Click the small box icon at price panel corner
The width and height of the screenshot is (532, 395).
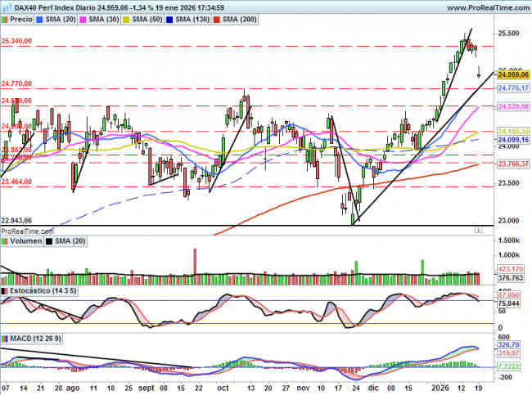pyautogui.click(x=479, y=231)
